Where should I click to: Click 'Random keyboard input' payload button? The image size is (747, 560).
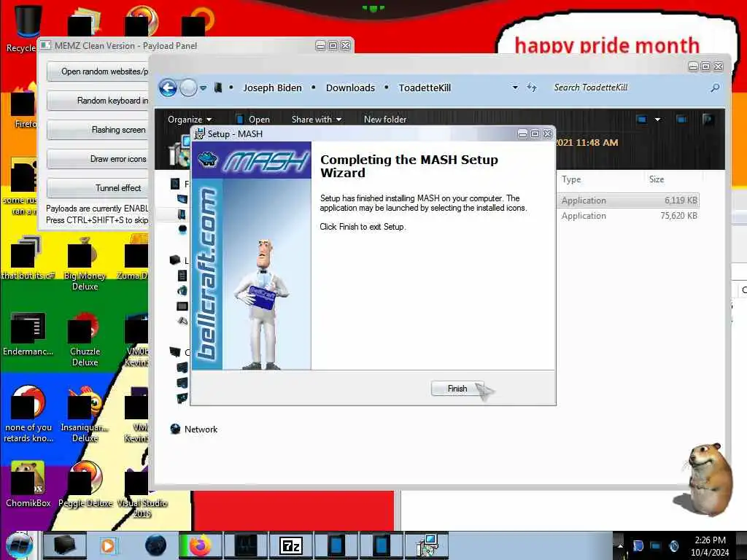[x=98, y=101]
